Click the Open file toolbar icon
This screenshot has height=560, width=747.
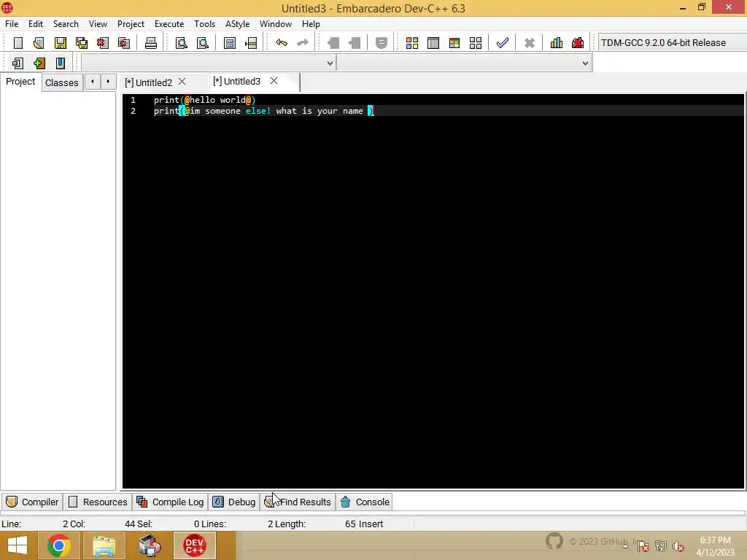(x=39, y=43)
